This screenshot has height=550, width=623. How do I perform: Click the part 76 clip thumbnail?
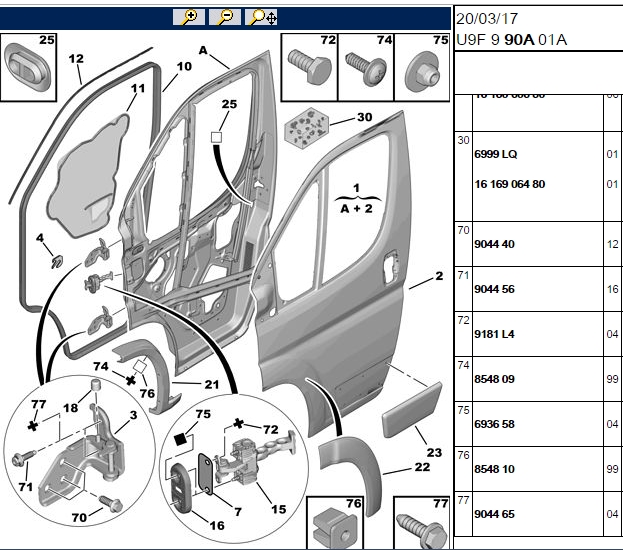tap(335, 523)
